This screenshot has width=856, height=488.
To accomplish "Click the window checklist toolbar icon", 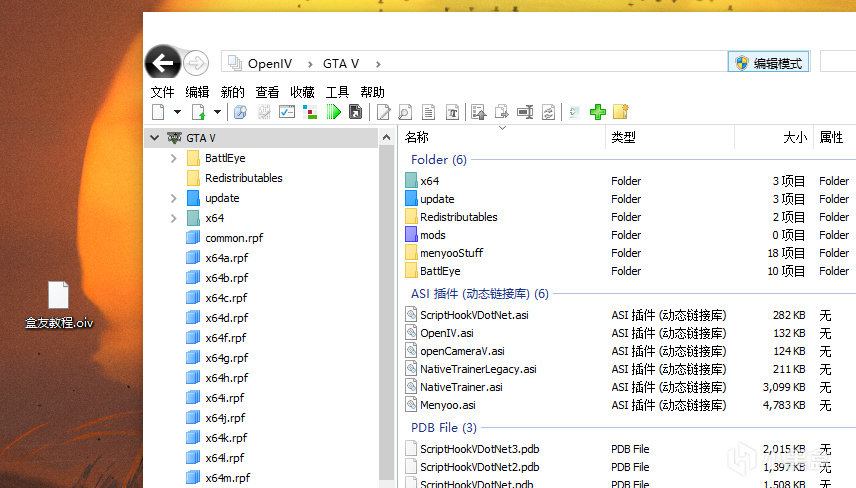I will (x=287, y=112).
